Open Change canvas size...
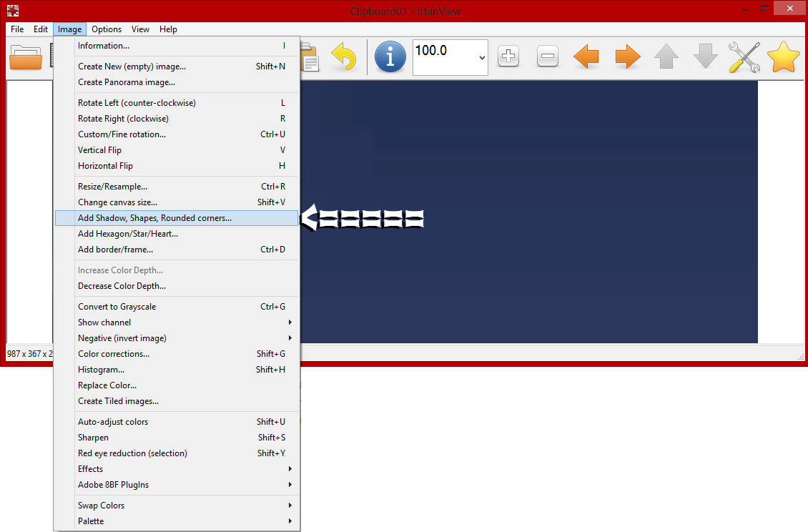Image resolution: width=808 pixels, height=532 pixels. (x=177, y=202)
